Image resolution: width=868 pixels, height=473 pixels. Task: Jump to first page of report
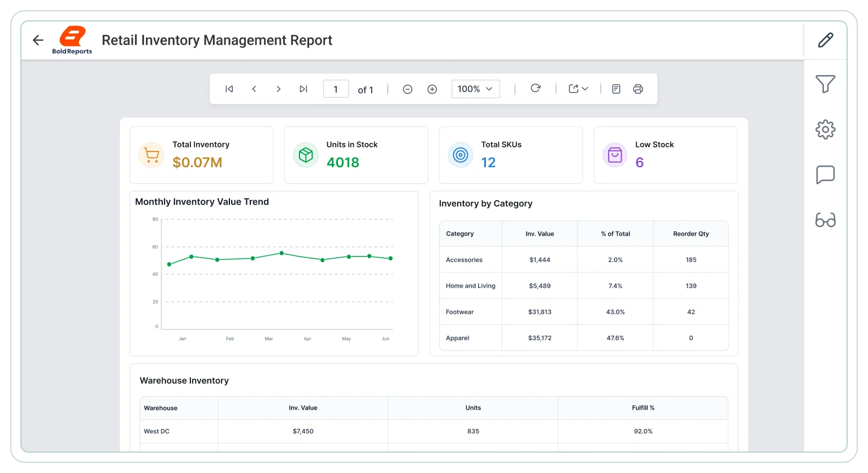coord(229,89)
